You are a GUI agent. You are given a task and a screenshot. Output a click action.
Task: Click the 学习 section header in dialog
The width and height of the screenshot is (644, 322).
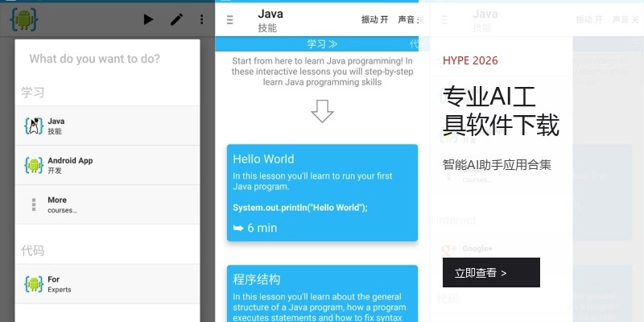[32, 92]
